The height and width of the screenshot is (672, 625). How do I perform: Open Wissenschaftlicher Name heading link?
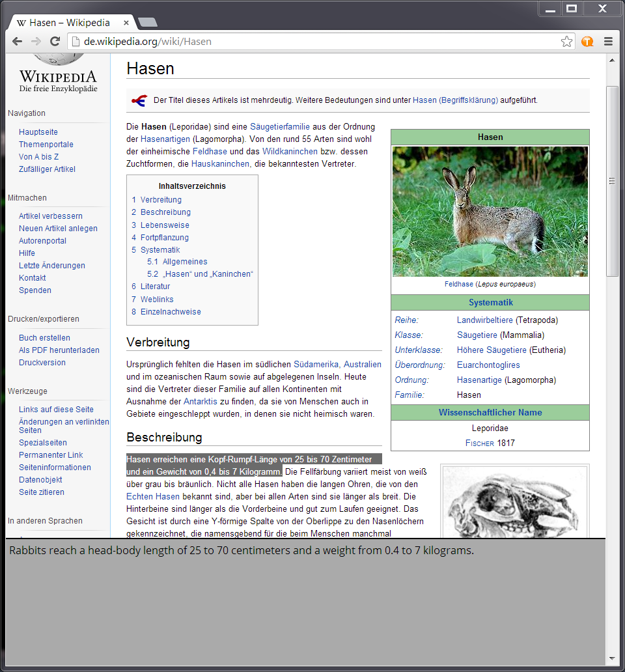pyautogui.click(x=490, y=412)
